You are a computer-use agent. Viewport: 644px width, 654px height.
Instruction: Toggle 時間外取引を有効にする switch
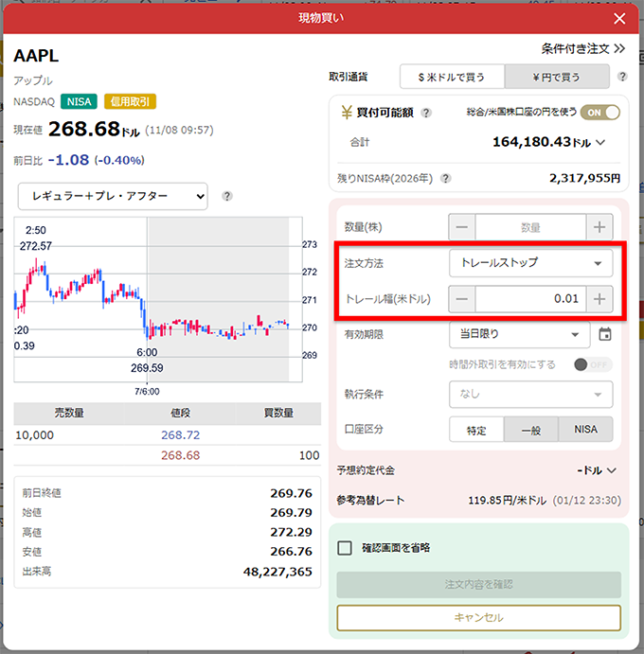(x=593, y=364)
